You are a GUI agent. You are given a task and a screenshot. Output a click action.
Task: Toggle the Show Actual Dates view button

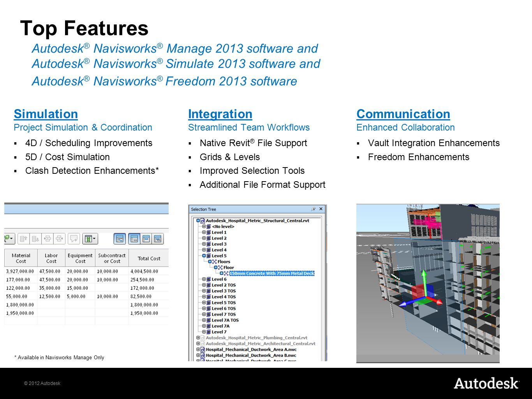click(x=146, y=238)
